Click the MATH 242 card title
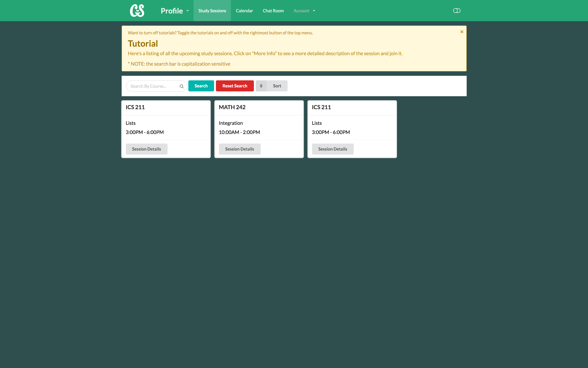The image size is (588, 368). coord(232,107)
